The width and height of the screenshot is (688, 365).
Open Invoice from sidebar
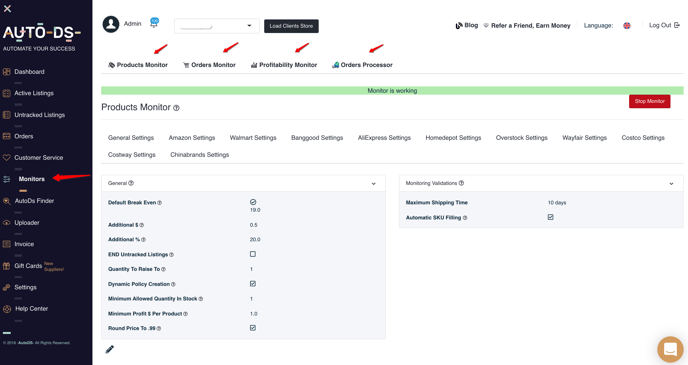coord(24,244)
